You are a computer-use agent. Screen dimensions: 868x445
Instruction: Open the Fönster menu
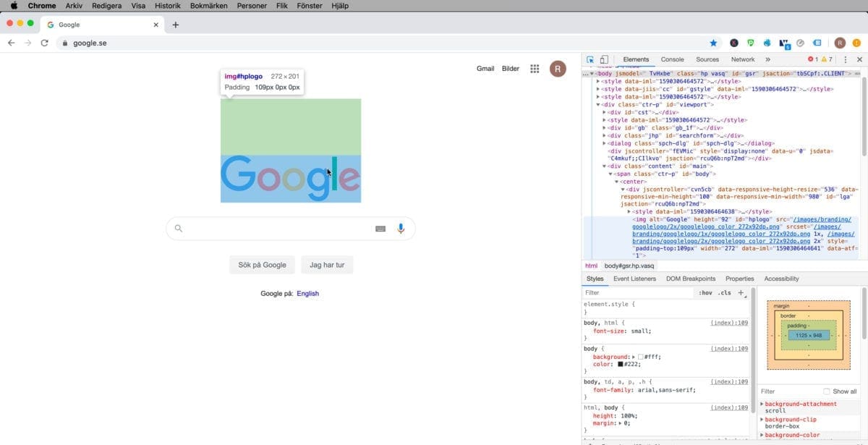[x=310, y=5]
